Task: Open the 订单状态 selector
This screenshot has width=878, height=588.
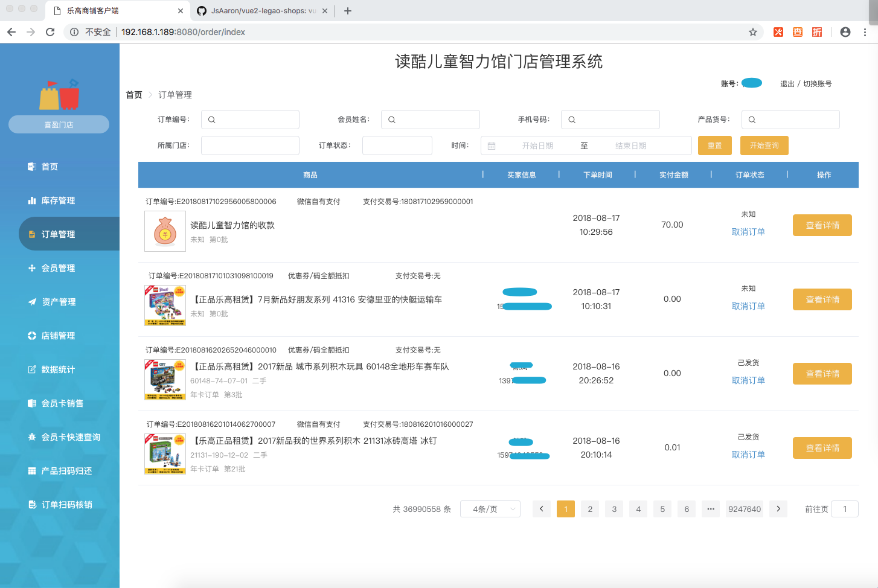Action: pos(397,145)
